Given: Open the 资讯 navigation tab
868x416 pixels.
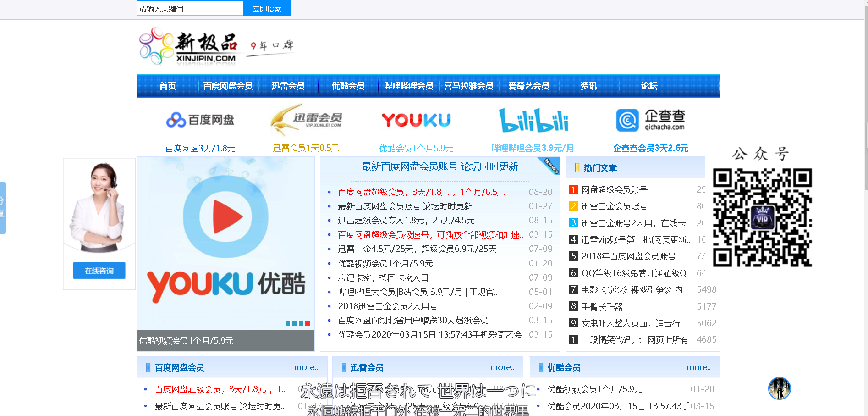Looking at the screenshot, I should coord(589,86).
